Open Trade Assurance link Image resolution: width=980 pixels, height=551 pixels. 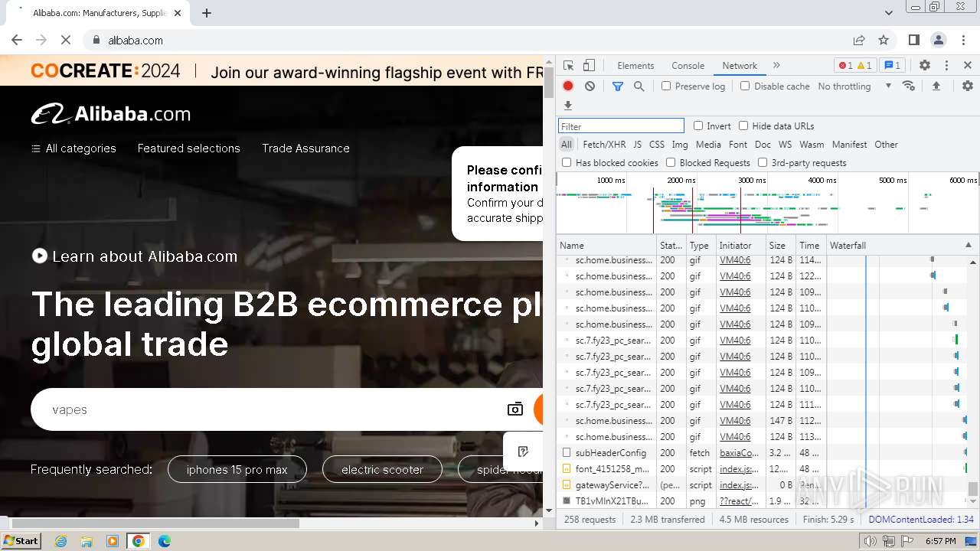point(305,148)
